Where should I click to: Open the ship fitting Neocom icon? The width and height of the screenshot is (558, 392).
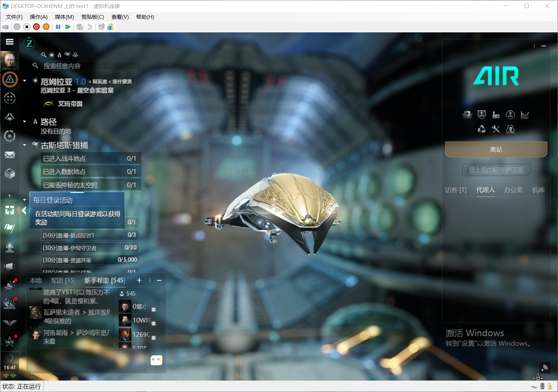(10, 117)
